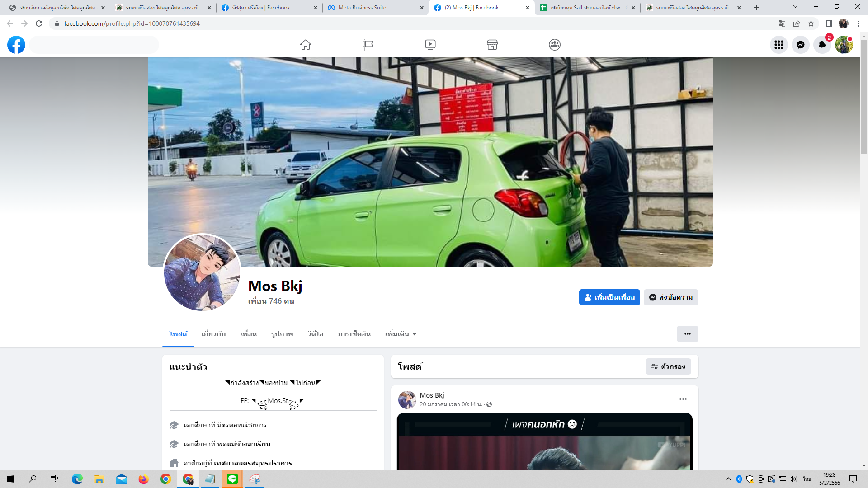Open the Facebook menu grid icon

click(x=778, y=45)
